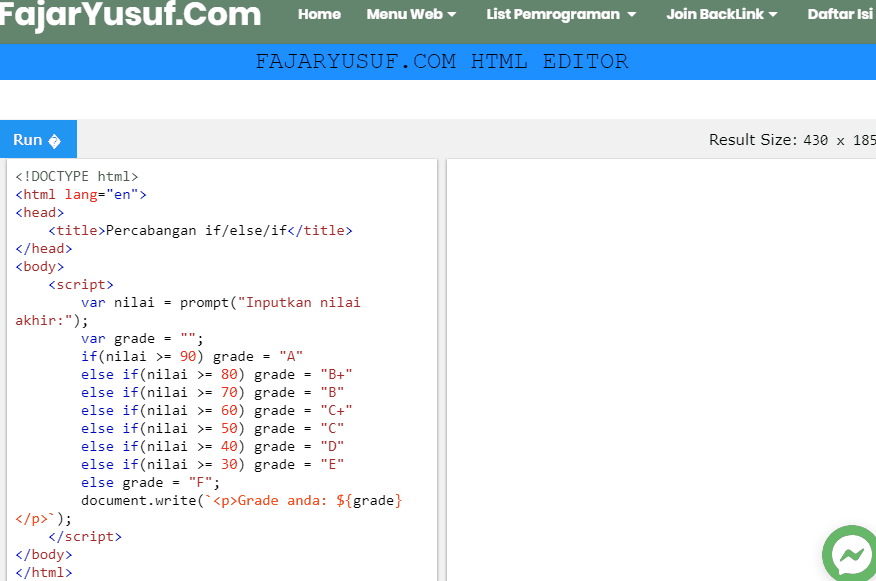Open the List Pemrograman dropdown
The height and width of the screenshot is (581, 876).
(558, 14)
